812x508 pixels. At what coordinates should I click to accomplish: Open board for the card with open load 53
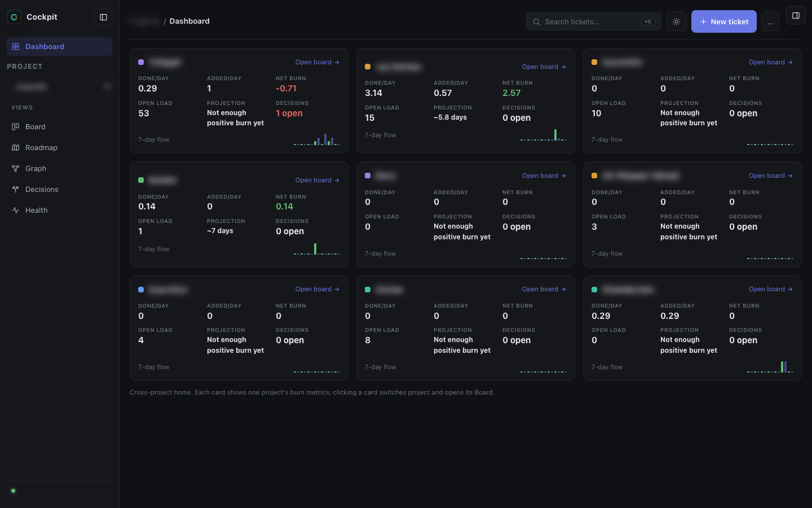coord(317,62)
